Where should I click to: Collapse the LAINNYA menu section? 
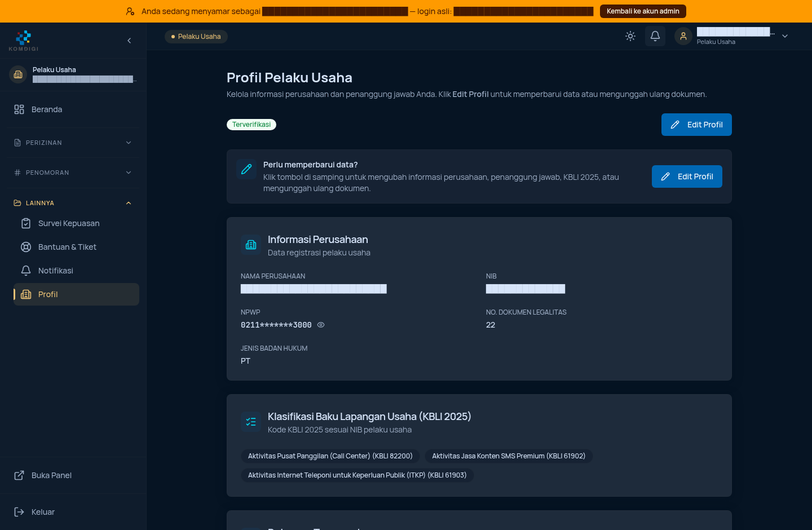(x=73, y=203)
